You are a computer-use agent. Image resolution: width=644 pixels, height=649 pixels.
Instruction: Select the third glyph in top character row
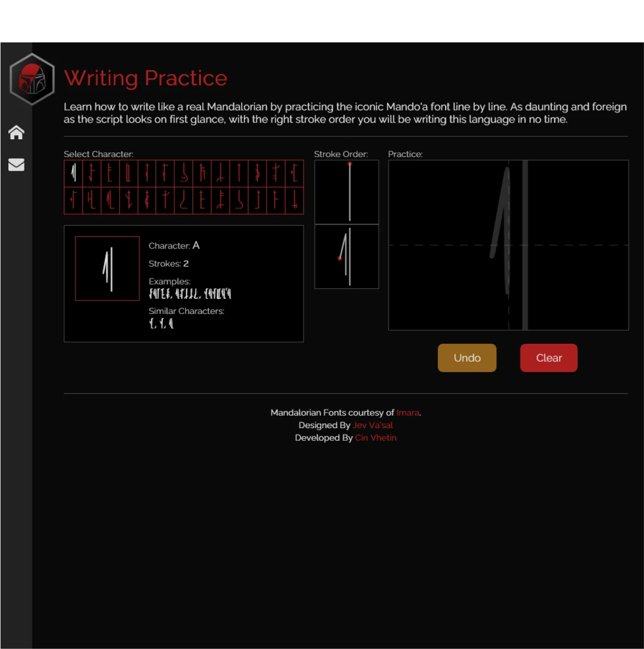tap(110, 173)
